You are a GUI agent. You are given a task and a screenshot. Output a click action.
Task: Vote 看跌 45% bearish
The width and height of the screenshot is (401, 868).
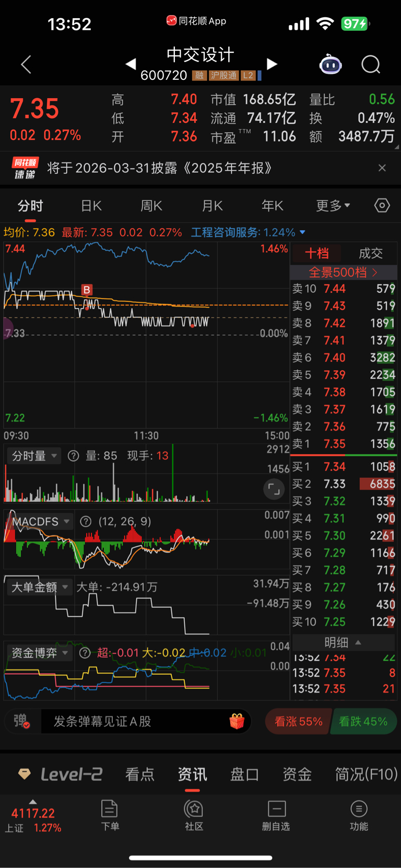pos(363,721)
